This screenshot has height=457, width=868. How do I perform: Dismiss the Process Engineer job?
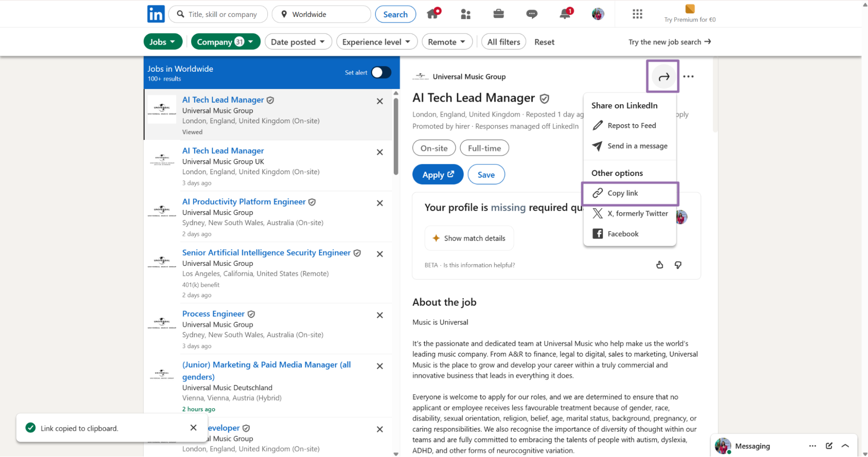click(380, 315)
